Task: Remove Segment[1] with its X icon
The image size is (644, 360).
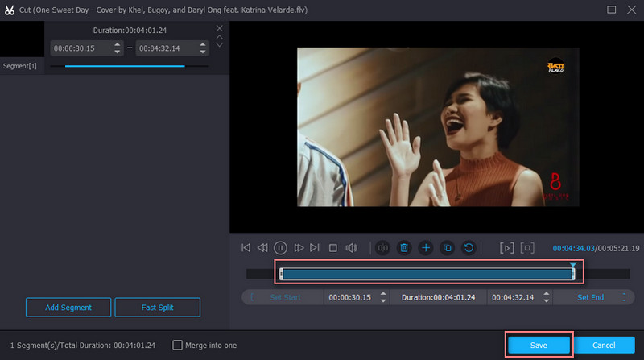Action: [220, 28]
